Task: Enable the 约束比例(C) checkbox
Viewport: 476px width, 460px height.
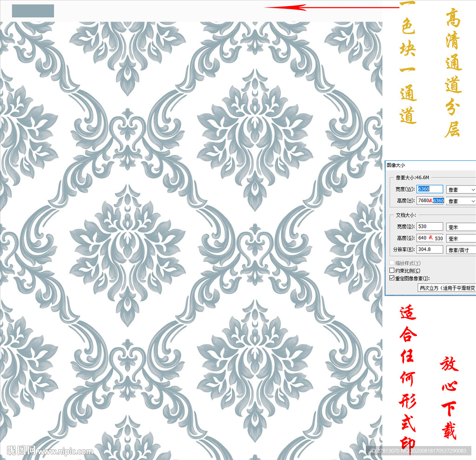Action: pyautogui.click(x=392, y=270)
